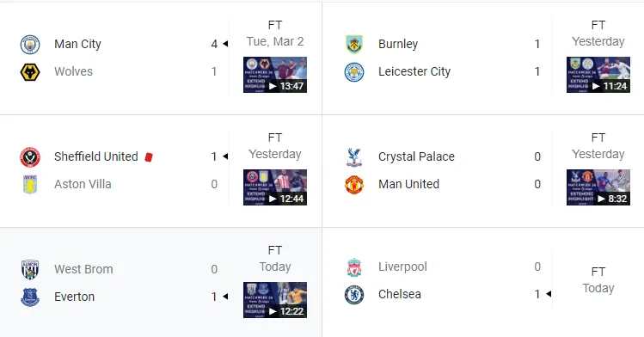This screenshot has height=337, width=644.
Task: Play Burnley vs Leicester 11:24 highlights video
Action: click(x=598, y=75)
